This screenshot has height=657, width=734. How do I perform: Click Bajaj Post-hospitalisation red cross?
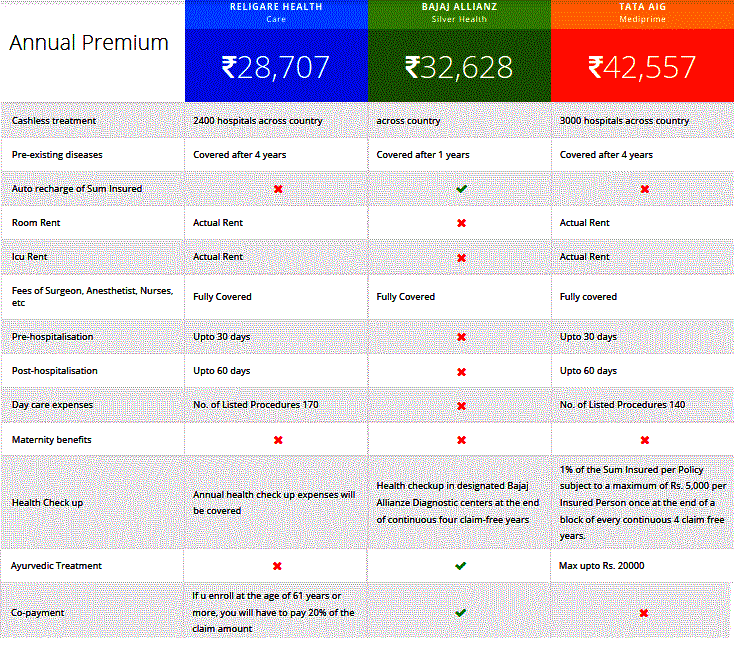[x=461, y=371]
